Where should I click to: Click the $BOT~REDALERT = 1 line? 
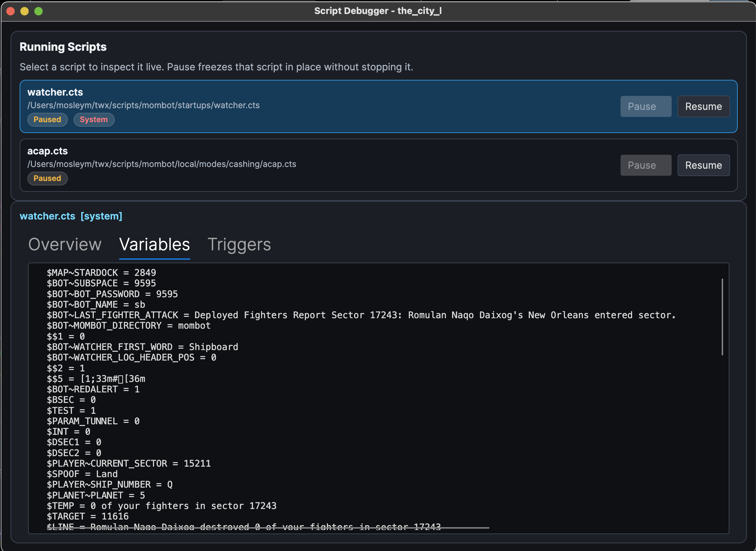point(93,389)
